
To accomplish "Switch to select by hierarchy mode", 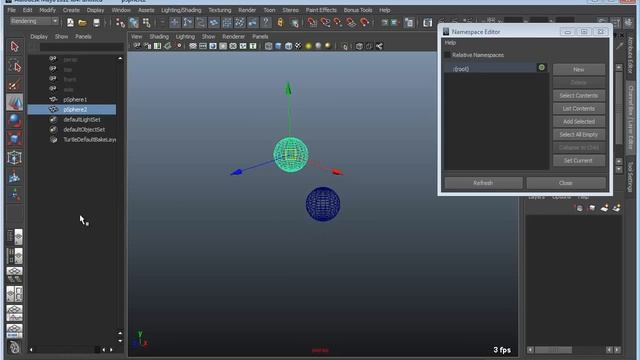I will [x=120, y=23].
